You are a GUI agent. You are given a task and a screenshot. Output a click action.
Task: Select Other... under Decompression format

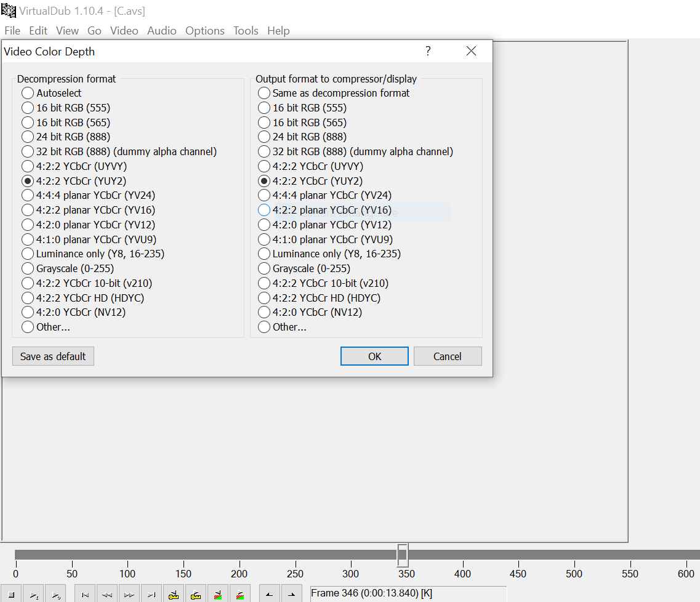coord(46,327)
